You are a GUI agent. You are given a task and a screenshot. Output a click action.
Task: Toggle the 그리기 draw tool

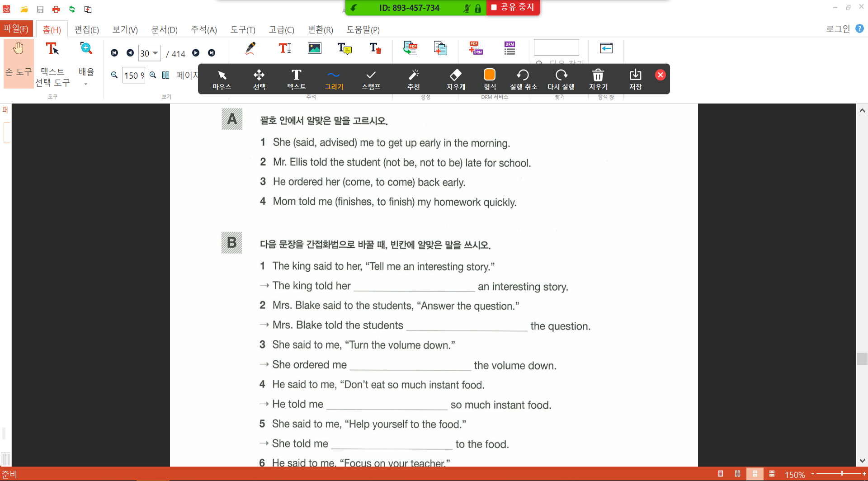click(x=334, y=80)
